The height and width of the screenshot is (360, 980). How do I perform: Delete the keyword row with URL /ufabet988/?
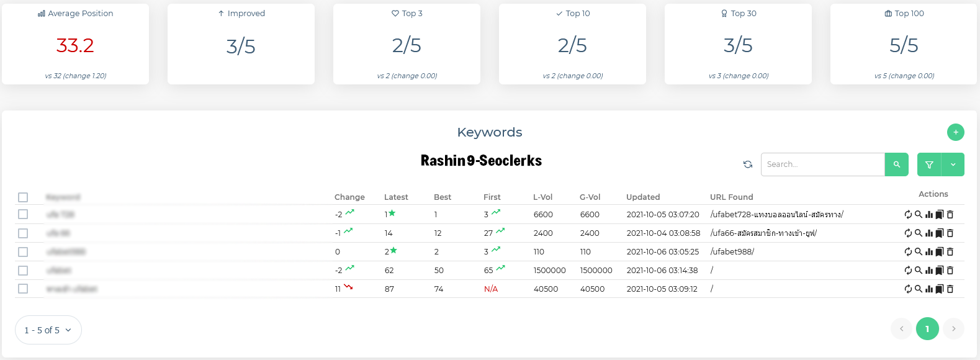click(950, 252)
